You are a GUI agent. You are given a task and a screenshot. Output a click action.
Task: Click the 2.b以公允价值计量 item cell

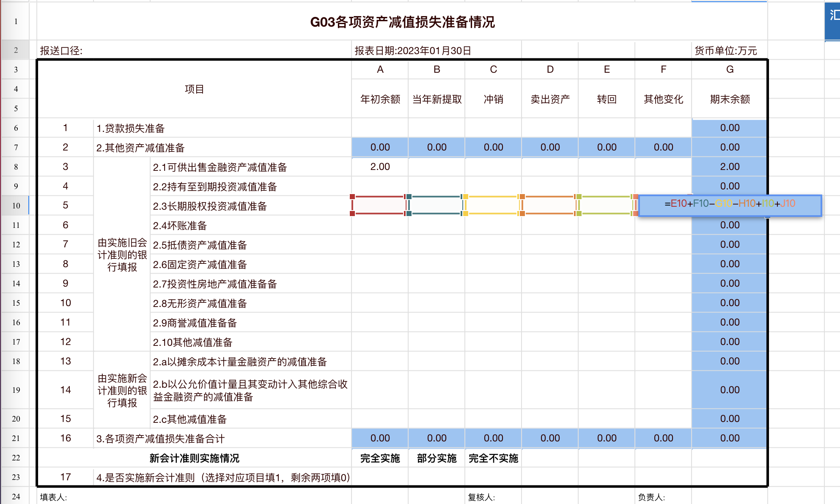(x=250, y=390)
